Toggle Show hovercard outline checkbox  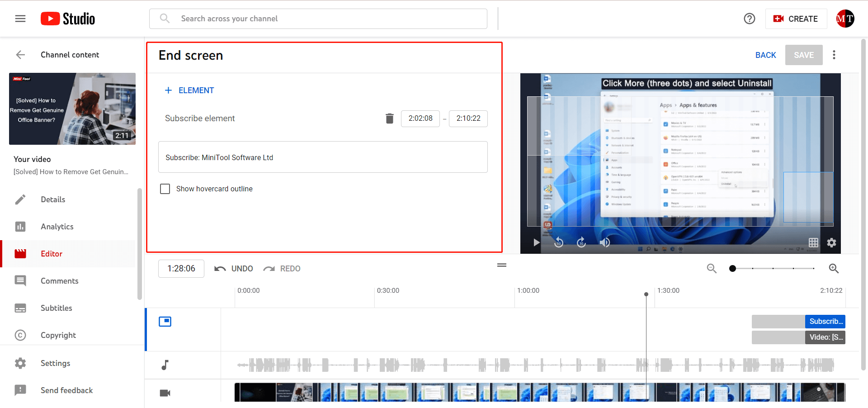click(x=165, y=189)
